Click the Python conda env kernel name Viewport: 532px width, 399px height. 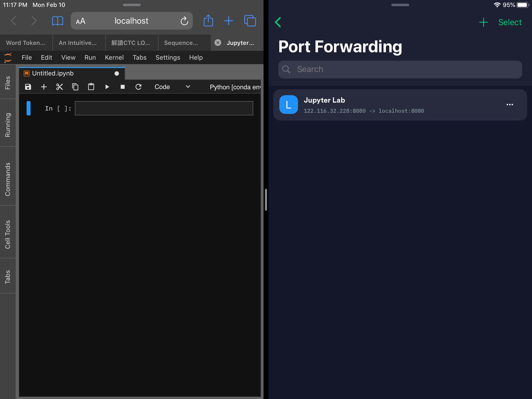[235, 87]
